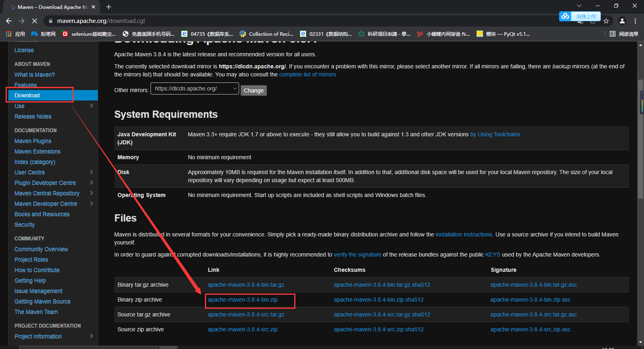Expand the Use submenu arrow
Screen dimensions: 644x349
click(92, 106)
